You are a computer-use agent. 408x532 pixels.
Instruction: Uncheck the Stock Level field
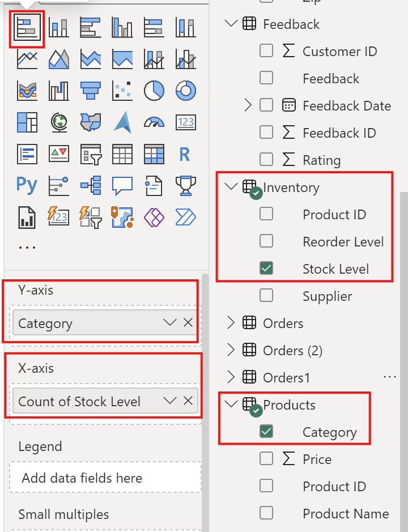pos(266,269)
